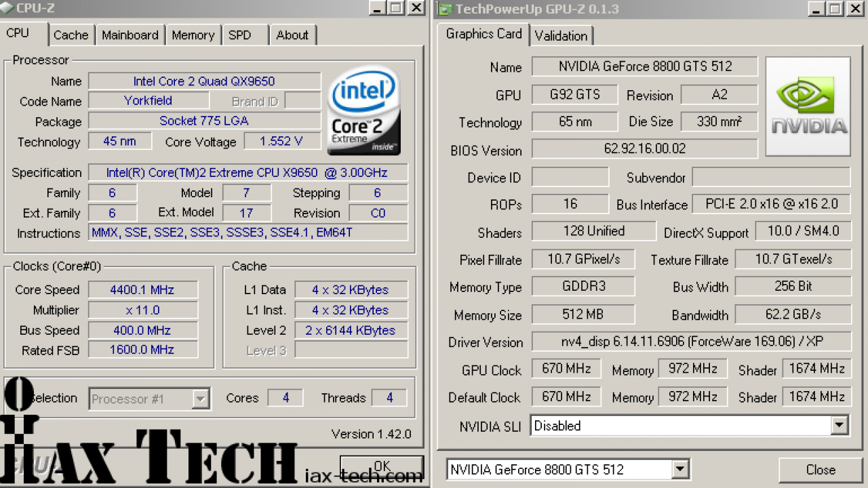Open the graphics card selector dropdown
868x488 pixels.
[x=680, y=469]
